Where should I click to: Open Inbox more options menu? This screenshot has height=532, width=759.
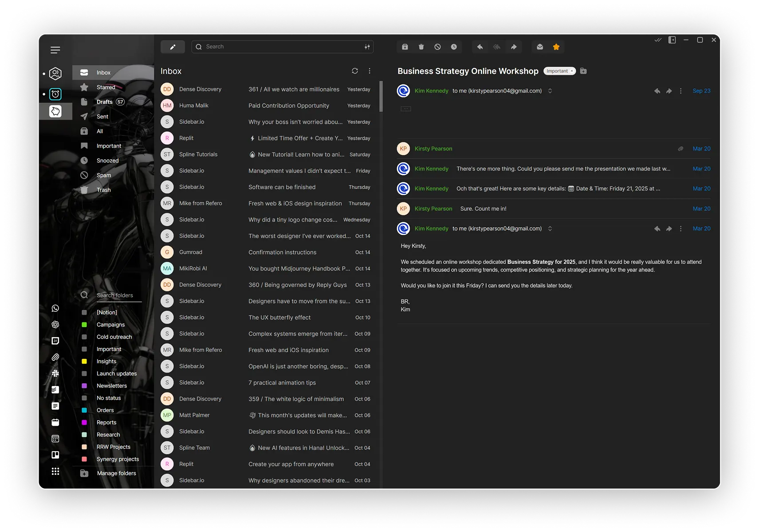(x=370, y=71)
